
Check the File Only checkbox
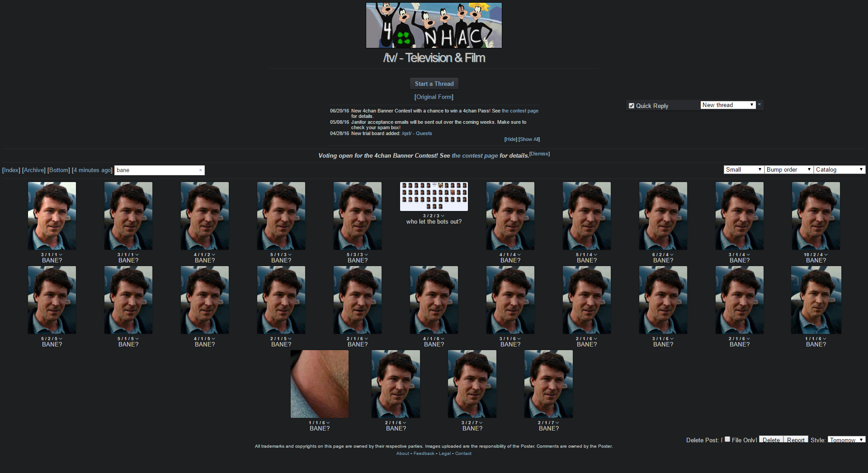(x=727, y=439)
